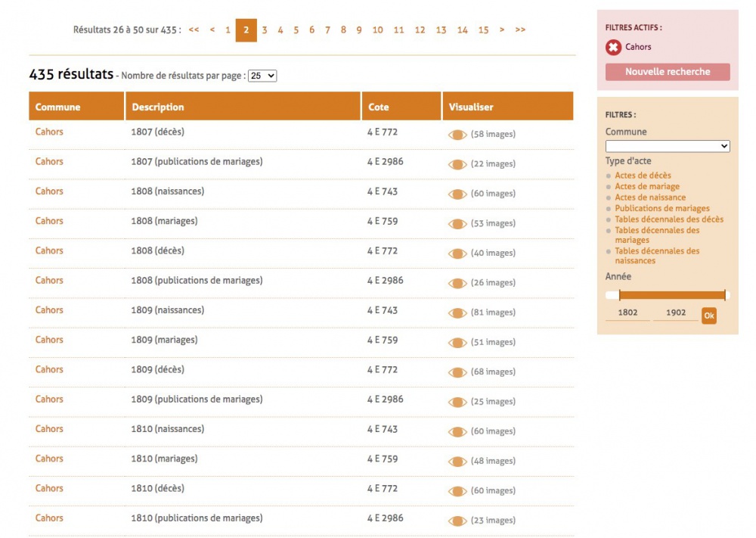Click the Cahors link in 1807 (décès) row
The height and width of the screenshot is (538, 756).
[x=49, y=132]
